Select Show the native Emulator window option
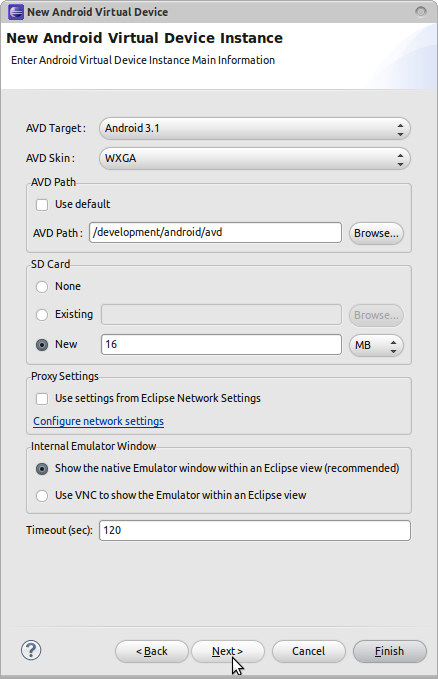The image size is (438, 679). point(42,469)
